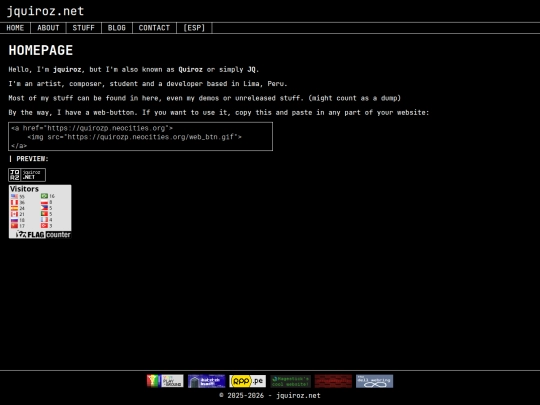Visit the BLOG page
Viewport: 540px width, 405px height.
117,28
